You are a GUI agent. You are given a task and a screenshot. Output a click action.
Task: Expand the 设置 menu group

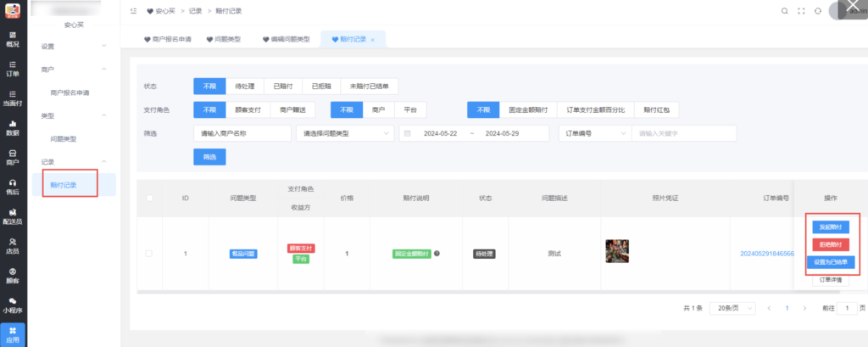pyautogui.click(x=75, y=46)
